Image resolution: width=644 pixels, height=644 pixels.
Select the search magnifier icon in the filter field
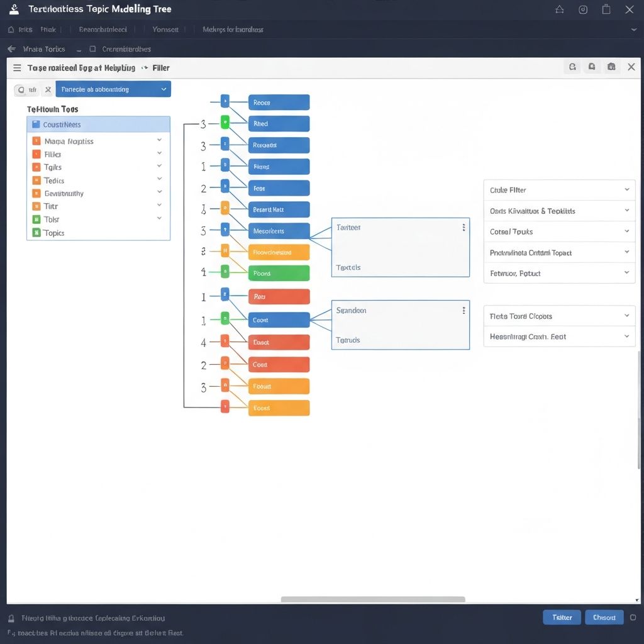coord(21,89)
